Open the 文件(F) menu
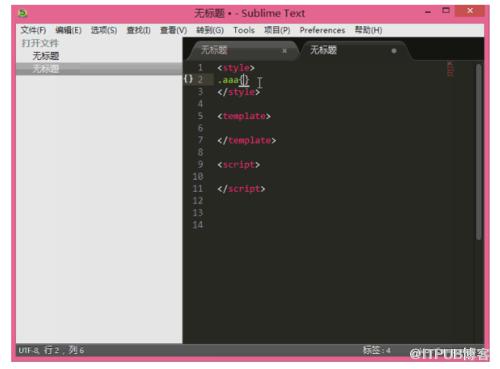Viewport: 500px width, 369px height. click(33, 30)
